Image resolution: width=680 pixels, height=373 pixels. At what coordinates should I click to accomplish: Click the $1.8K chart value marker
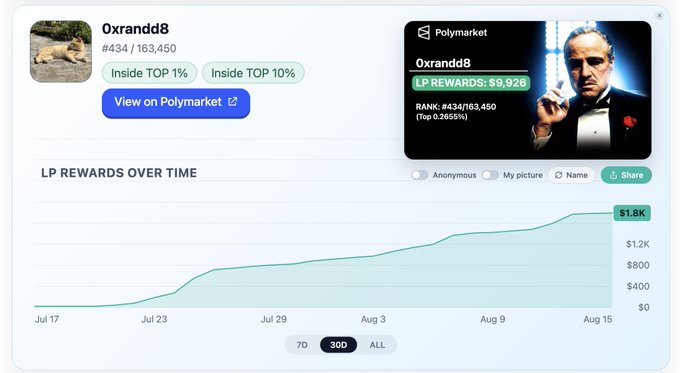(632, 213)
